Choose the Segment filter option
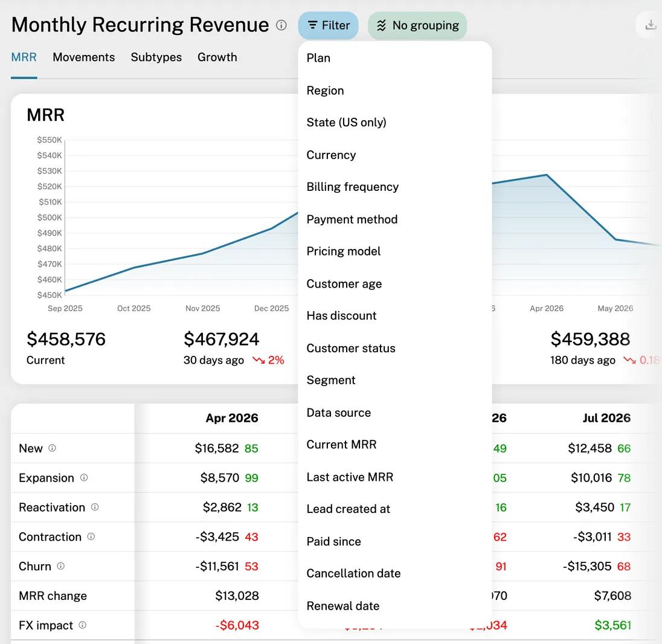Viewport: 662px width, 644px height. (395, 380)
